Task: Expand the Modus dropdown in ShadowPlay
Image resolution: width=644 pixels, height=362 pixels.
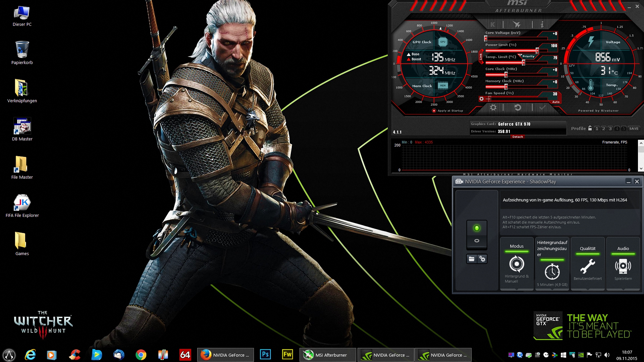Action: (x=517, y=263)
